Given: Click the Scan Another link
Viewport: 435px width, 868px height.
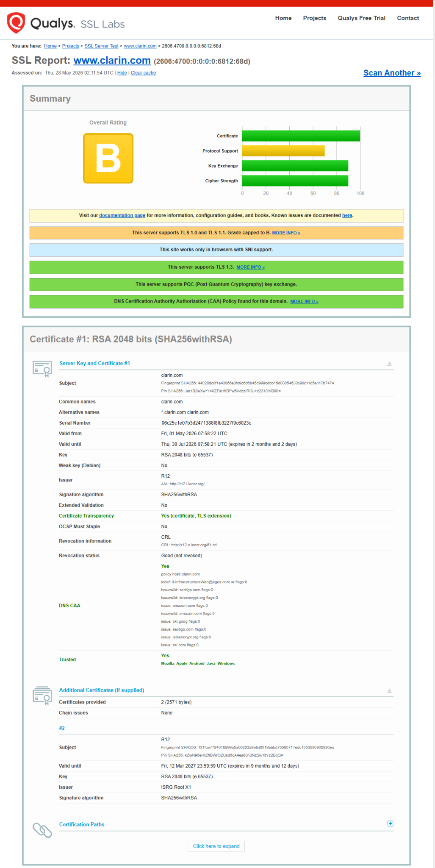Looking at the screenshot, I should [x=392, y=73].
